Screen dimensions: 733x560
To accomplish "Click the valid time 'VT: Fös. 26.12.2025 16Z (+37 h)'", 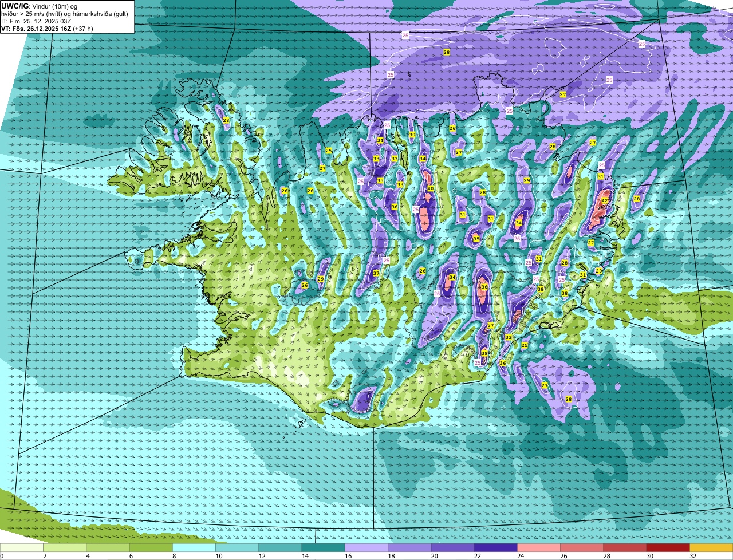I will click(x=47, y=29).
